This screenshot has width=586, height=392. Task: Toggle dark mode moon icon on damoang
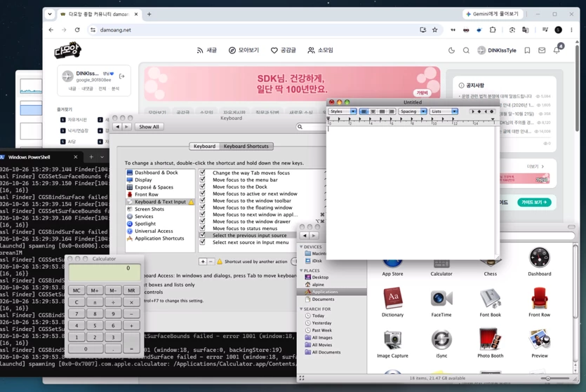click(451, 50)
